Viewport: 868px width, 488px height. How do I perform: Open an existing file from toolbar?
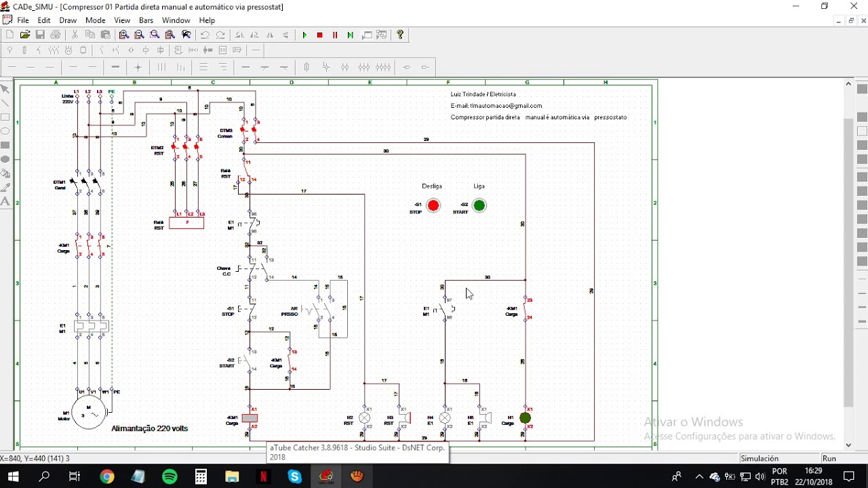click(25, 35)
